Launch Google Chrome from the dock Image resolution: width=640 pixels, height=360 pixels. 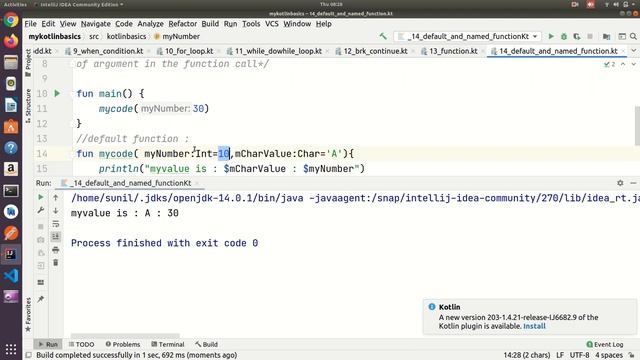(11, 20)
